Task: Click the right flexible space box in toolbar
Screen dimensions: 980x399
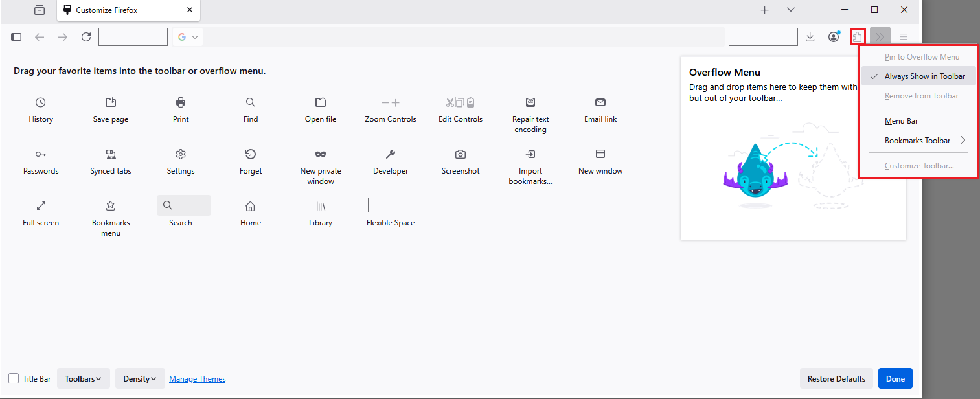Action: click(763, 37)
